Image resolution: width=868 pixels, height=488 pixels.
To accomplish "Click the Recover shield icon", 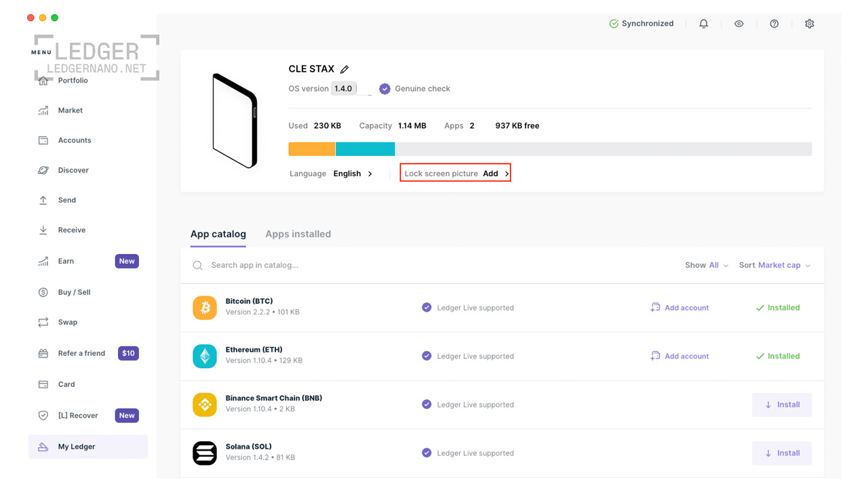I will point(43,415).
